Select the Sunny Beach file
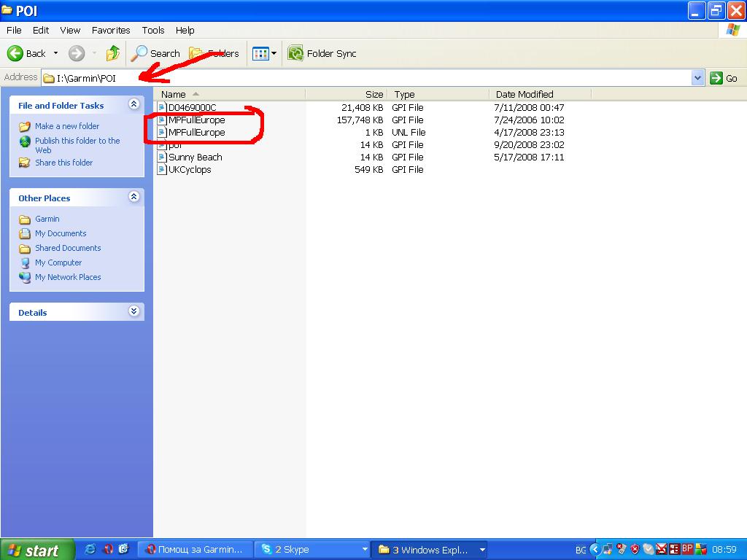 click(x=195, y=157)
